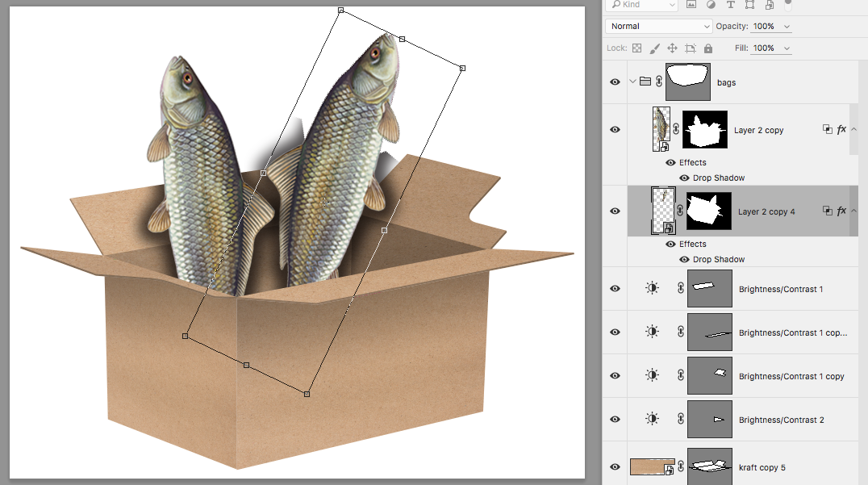This screenshot has width=868, height=485.
Task: Click fx icon on Layer 2 copy
Action: tap(841, 129)
